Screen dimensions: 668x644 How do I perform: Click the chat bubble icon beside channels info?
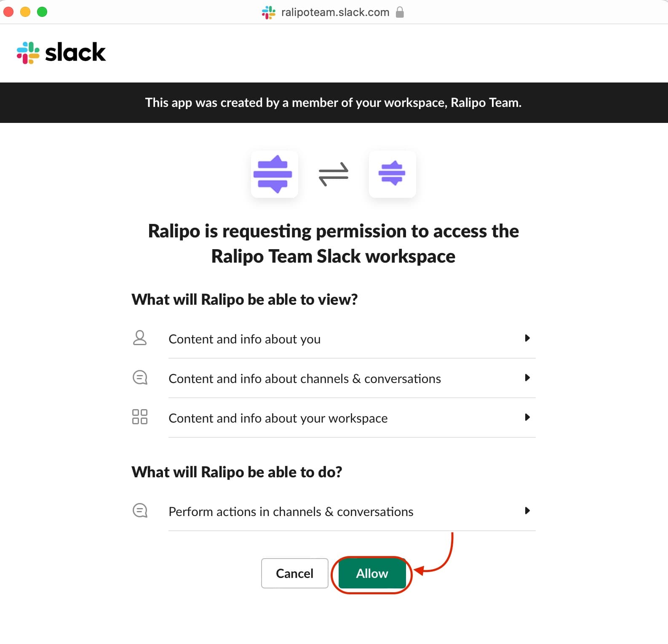(x=140, y=378)
